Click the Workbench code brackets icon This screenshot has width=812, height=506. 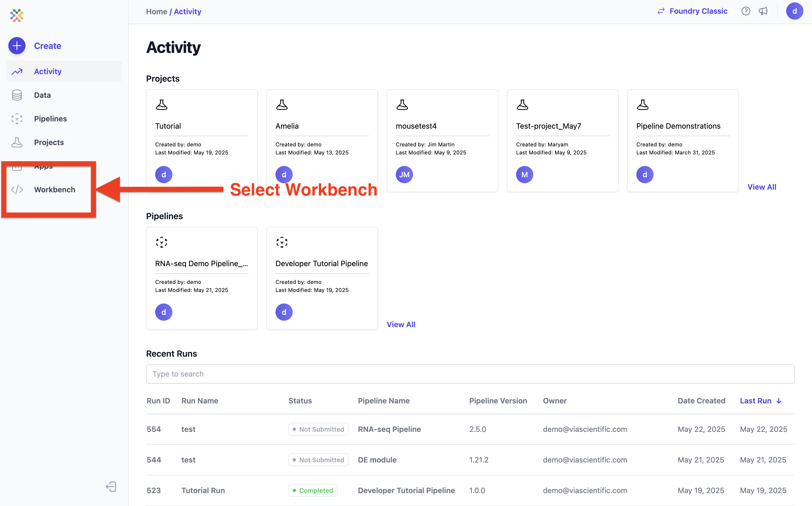point(17,190)
